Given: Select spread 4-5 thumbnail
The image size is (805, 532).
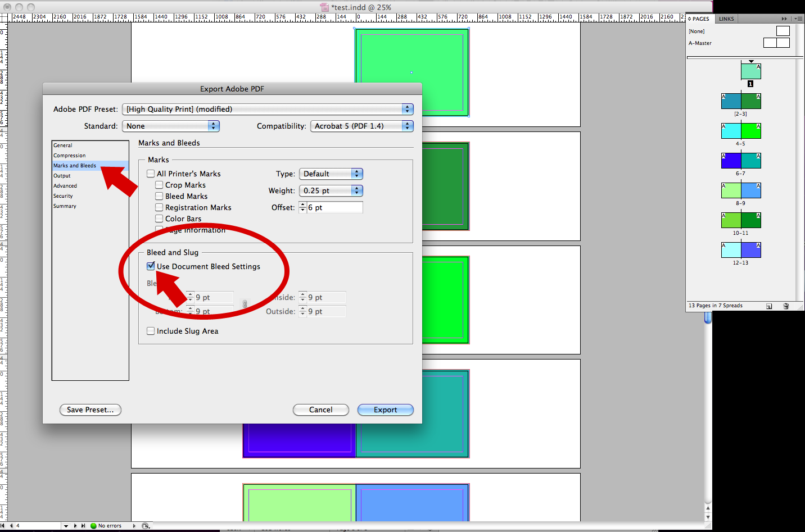Looking at the screenshot, I should (x=741, y=131).
